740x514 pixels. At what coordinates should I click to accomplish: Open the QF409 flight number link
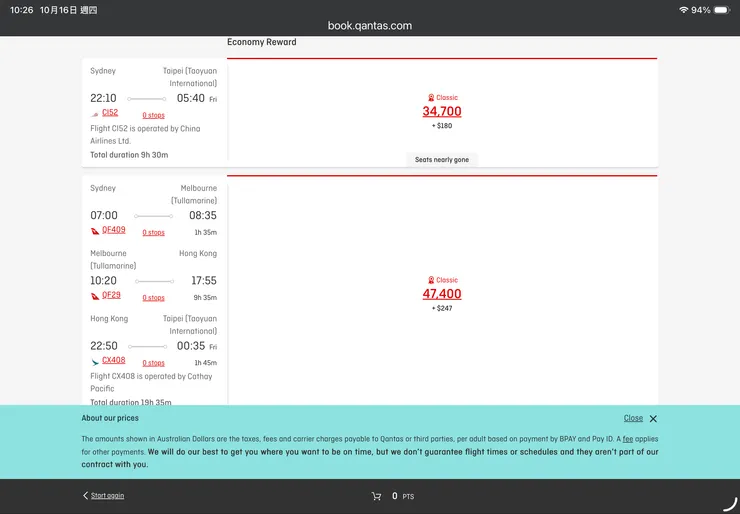tap(114, 229)
